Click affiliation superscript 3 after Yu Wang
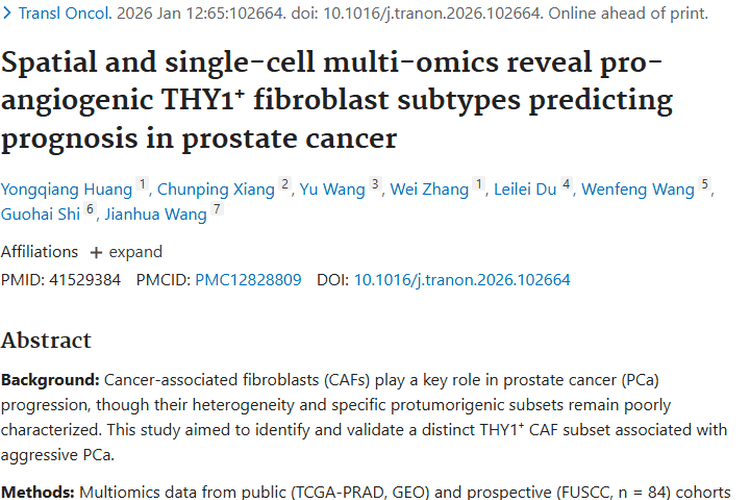Viewport: 750px width, 500px height. point(375,185)
